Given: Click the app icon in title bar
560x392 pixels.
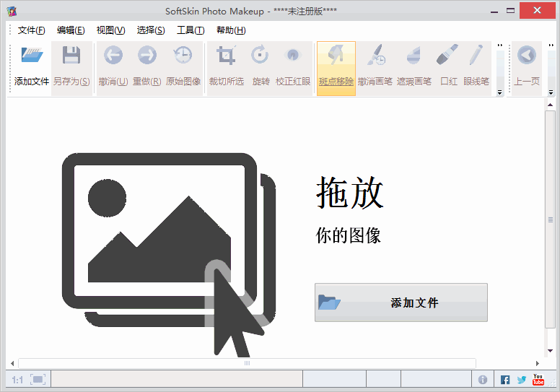Looking at the screenshot, I should [12, 11].
